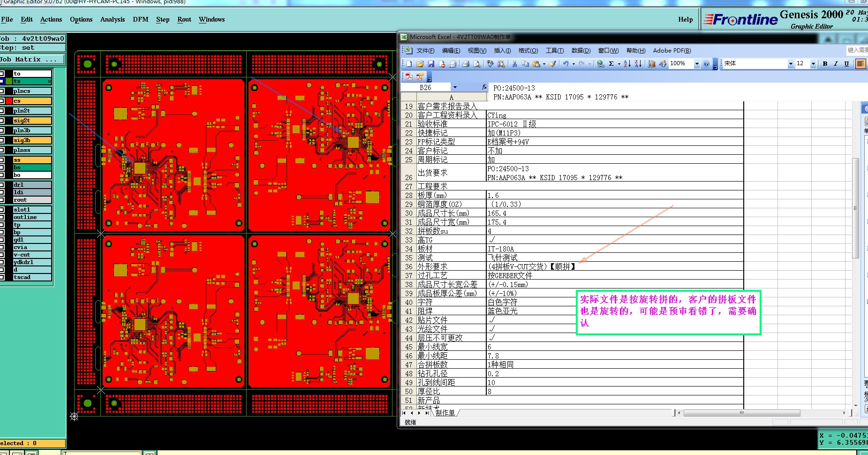
Task: Open the Genesis Analysis menu
Action: (113, 19)
